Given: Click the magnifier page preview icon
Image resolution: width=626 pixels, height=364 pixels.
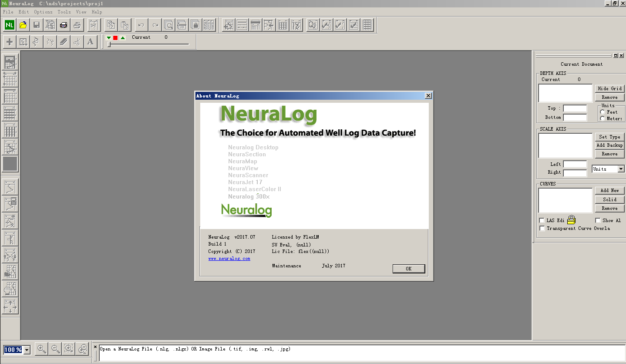Looking at the screenshot, I should 168,25.
